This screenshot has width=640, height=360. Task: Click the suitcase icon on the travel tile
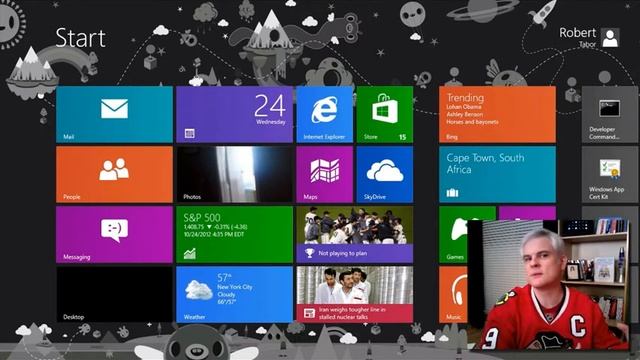(x=452, y=193)
